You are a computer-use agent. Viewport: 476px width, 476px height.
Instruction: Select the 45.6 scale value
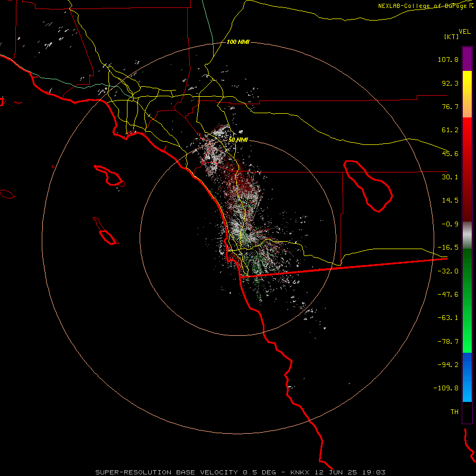450,153
